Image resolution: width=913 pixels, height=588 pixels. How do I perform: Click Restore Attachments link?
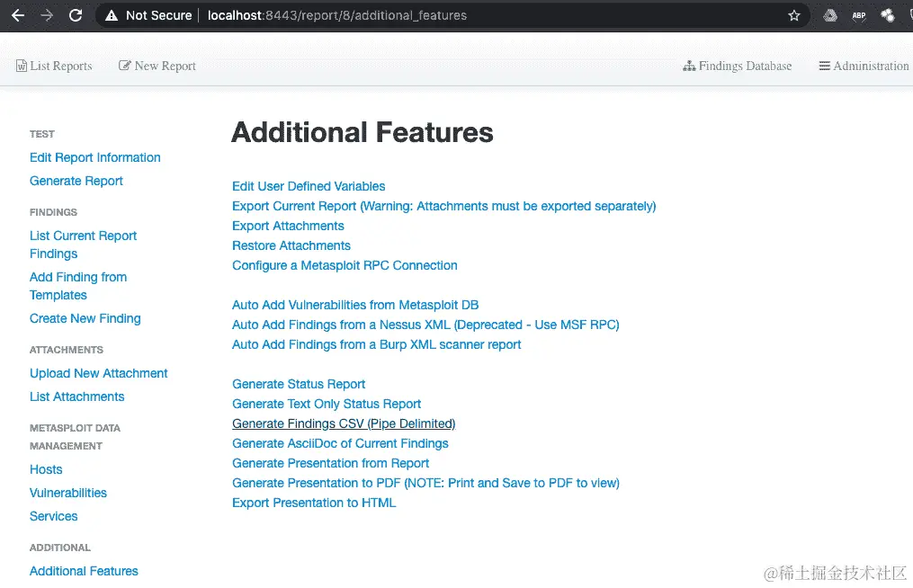coord(291,245)
